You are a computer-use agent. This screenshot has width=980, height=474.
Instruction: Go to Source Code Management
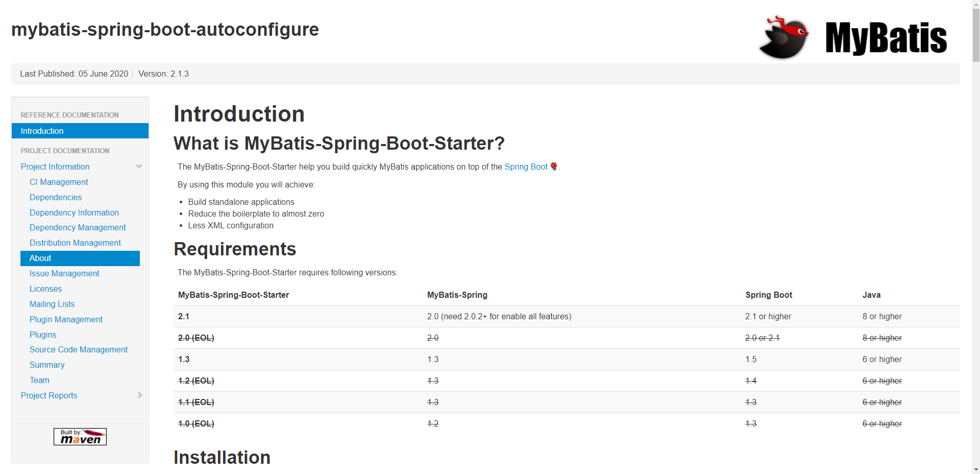(79, 349)
